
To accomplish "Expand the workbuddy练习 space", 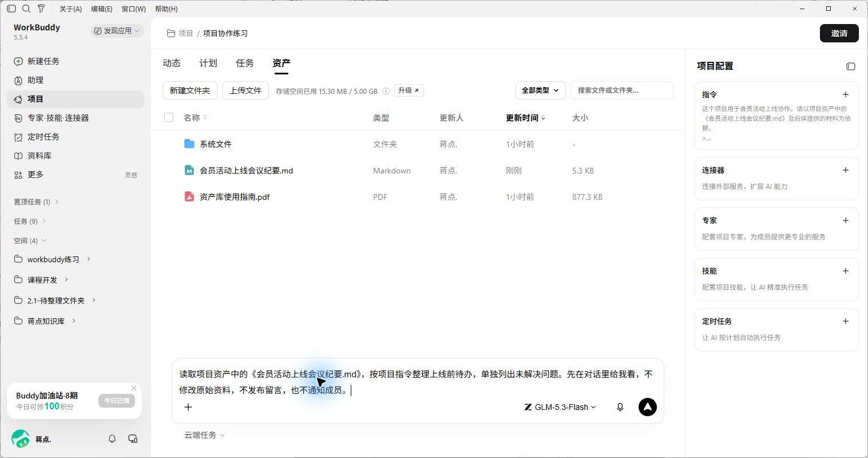I will click(x=89, y=259).
